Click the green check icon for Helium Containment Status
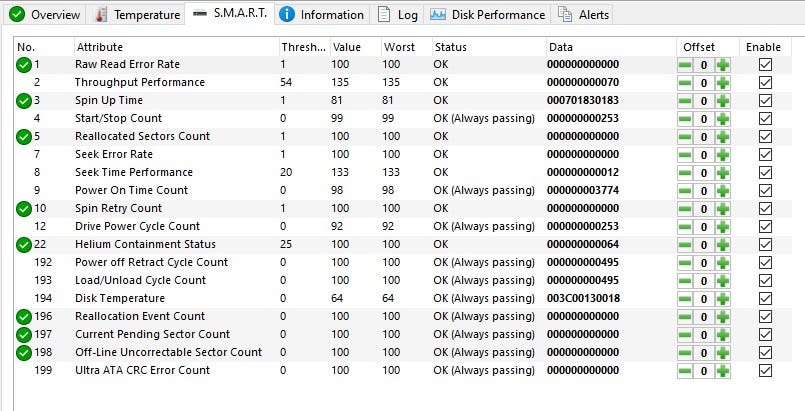 click(x=23, y=245)
